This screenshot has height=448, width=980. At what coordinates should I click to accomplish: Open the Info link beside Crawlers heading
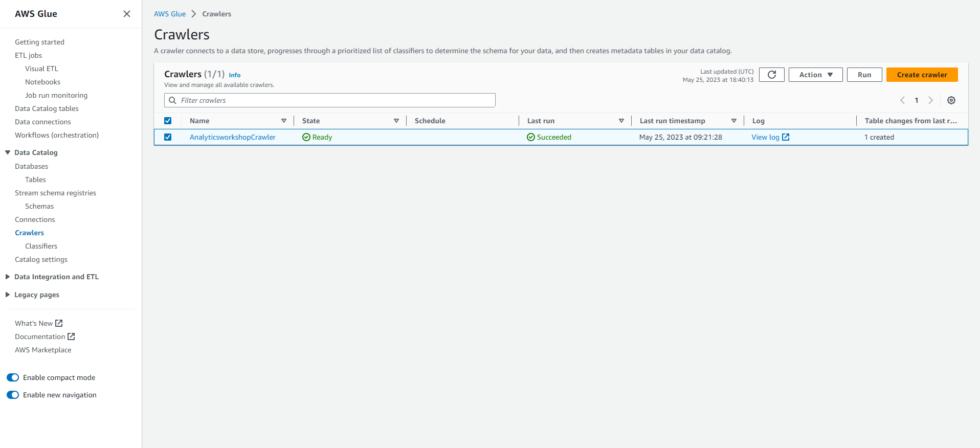[x=234, y=75]
